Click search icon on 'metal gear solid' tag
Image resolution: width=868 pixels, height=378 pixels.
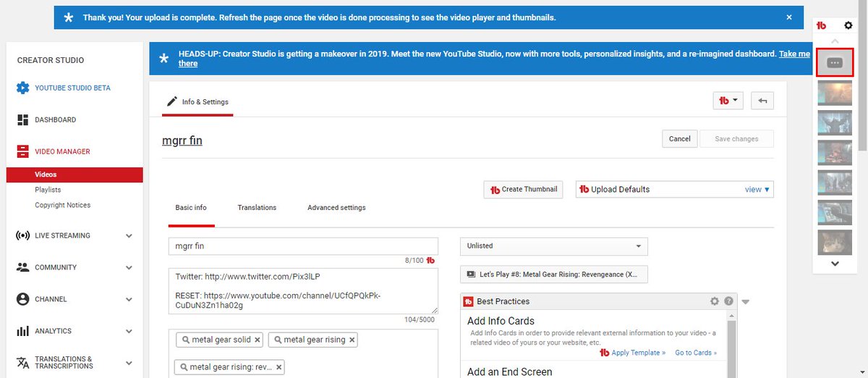(186, 340)
